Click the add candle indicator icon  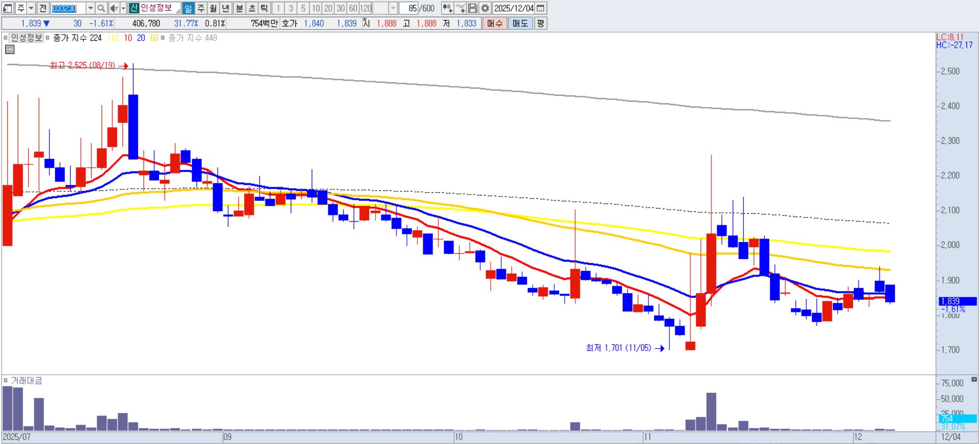447,8
